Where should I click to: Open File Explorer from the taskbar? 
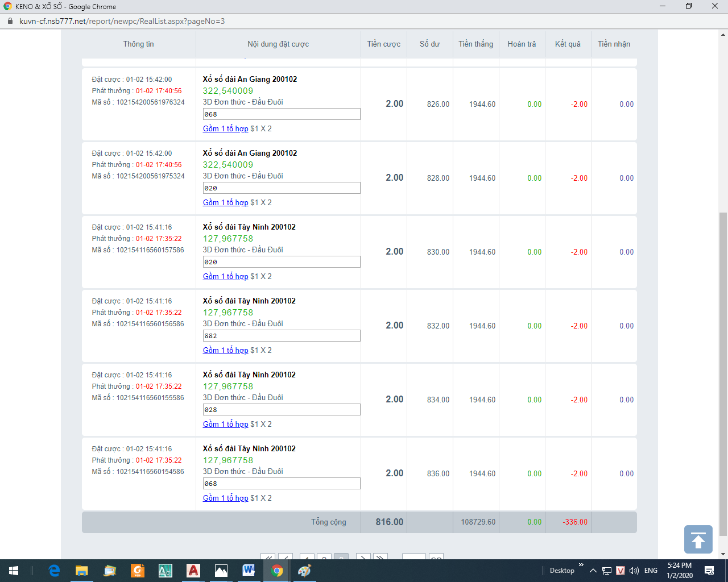click(82, 571)
